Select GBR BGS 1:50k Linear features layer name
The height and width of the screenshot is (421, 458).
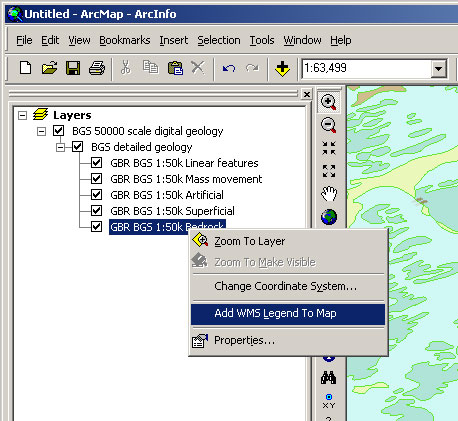[x=184, y=163]
